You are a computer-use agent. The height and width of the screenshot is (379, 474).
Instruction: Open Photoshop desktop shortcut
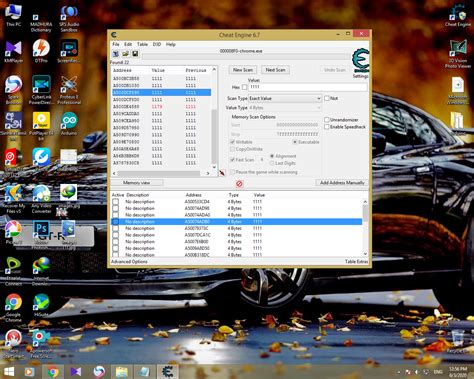tap(41, 235)
